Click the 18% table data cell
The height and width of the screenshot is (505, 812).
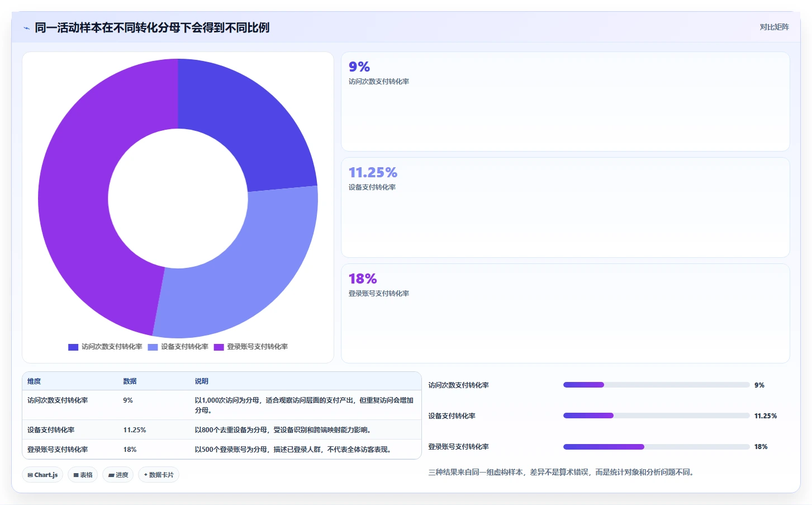click(x=130, y=450)
